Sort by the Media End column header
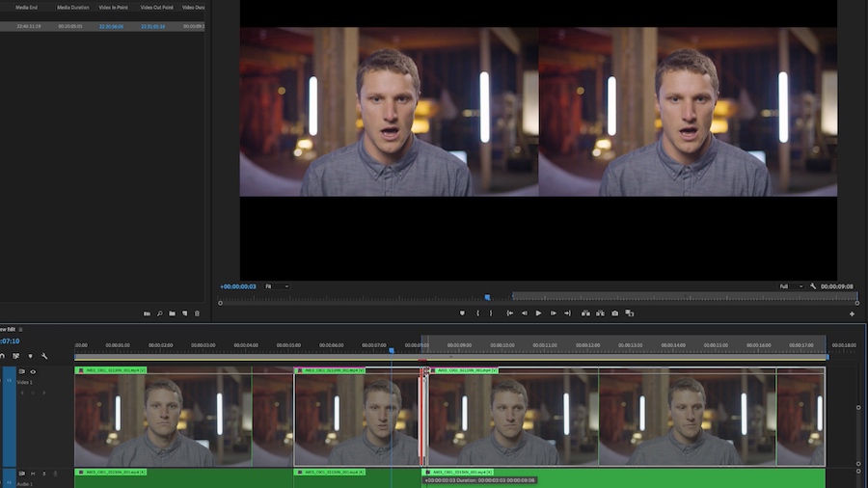Viewport: 868px width, 488px height. coord(27,7)
